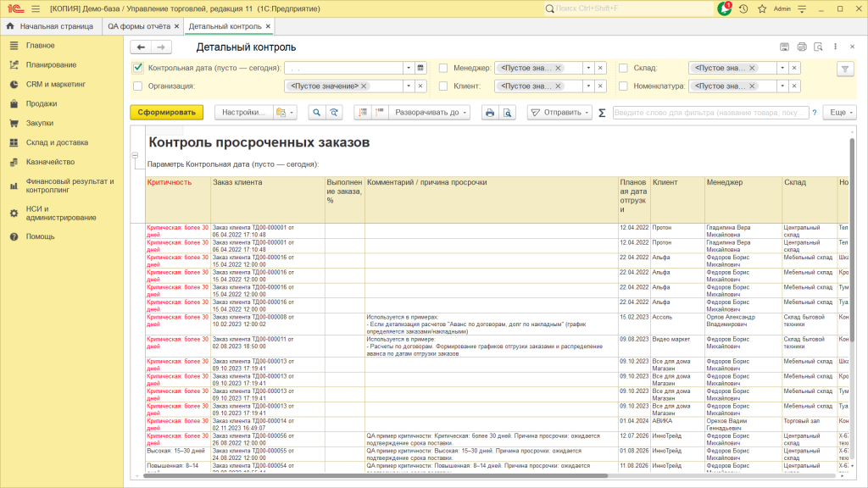
Task: Open dropdown arrow of Клиент field
Action: click(588, 86)
